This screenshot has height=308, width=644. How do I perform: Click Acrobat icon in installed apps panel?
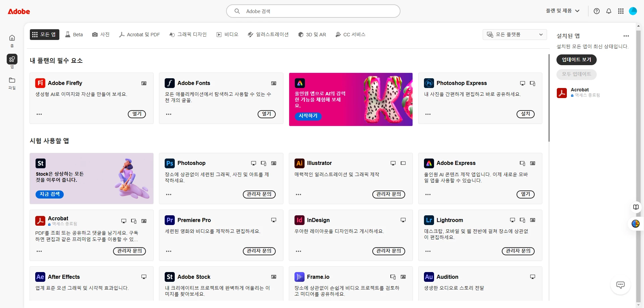(562, 93)
